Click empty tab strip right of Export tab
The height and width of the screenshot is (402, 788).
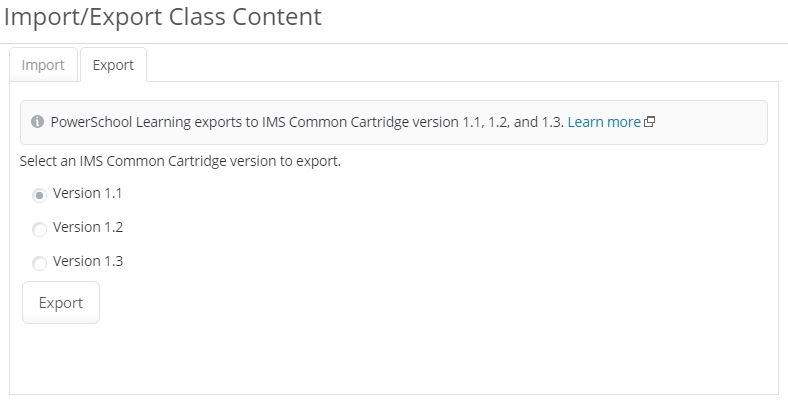[x=450, y=65]
